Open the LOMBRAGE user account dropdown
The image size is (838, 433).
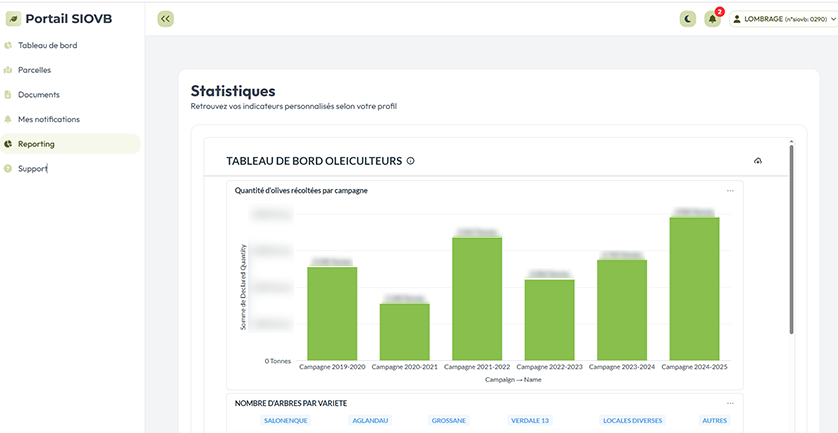(x=783, y=19)
